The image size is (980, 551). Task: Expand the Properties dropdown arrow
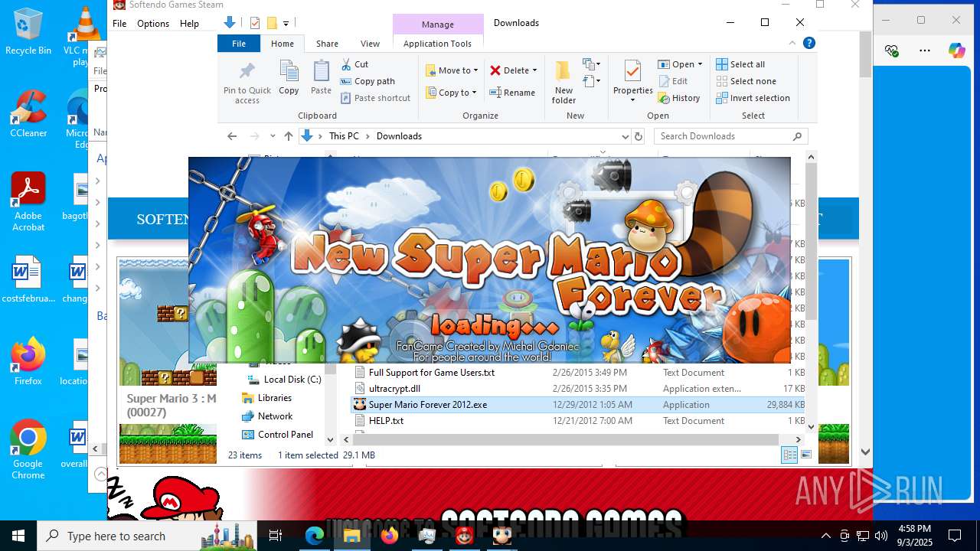tap(632, 100)
